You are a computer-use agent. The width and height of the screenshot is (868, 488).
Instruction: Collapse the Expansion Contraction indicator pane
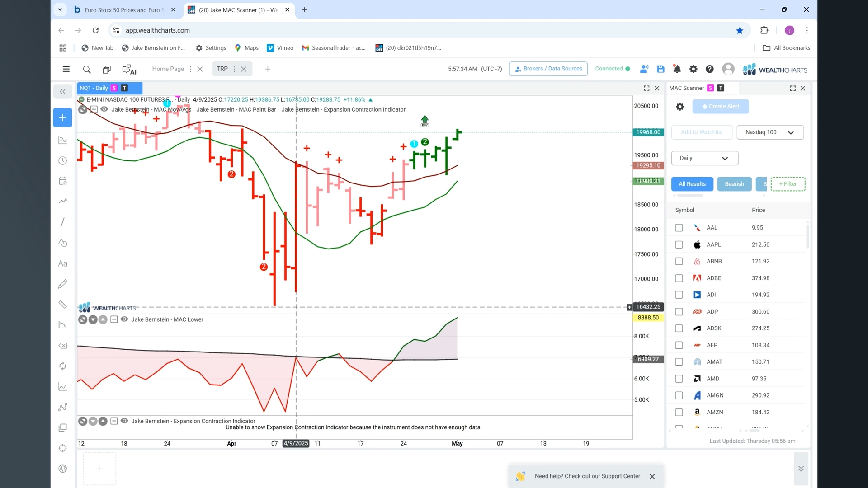pyautogui.click(x=114, y=421)
